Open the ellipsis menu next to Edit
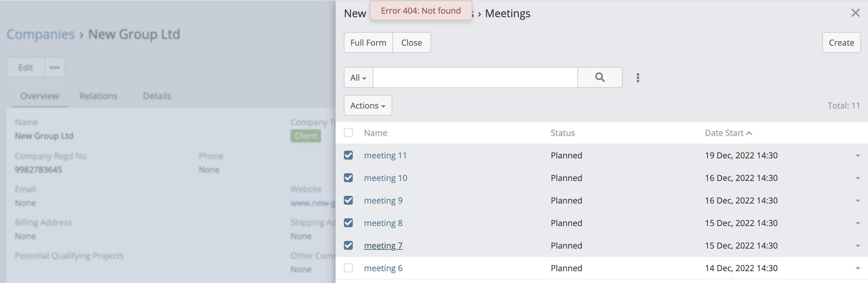 pyautogui.click(x=54, y=67)
